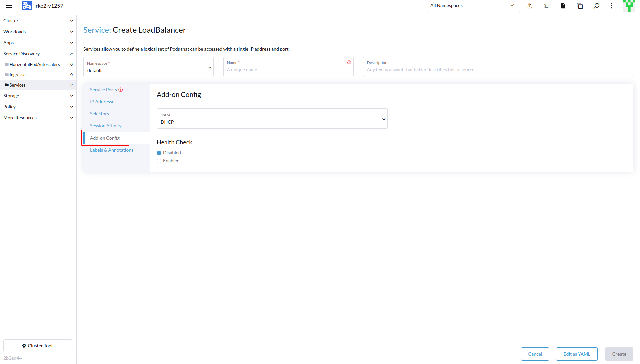The image size is (640, 364).
Task: Switch to the Labels & Annotations tab
Action: pyautogui.click(x=111, y=150)
